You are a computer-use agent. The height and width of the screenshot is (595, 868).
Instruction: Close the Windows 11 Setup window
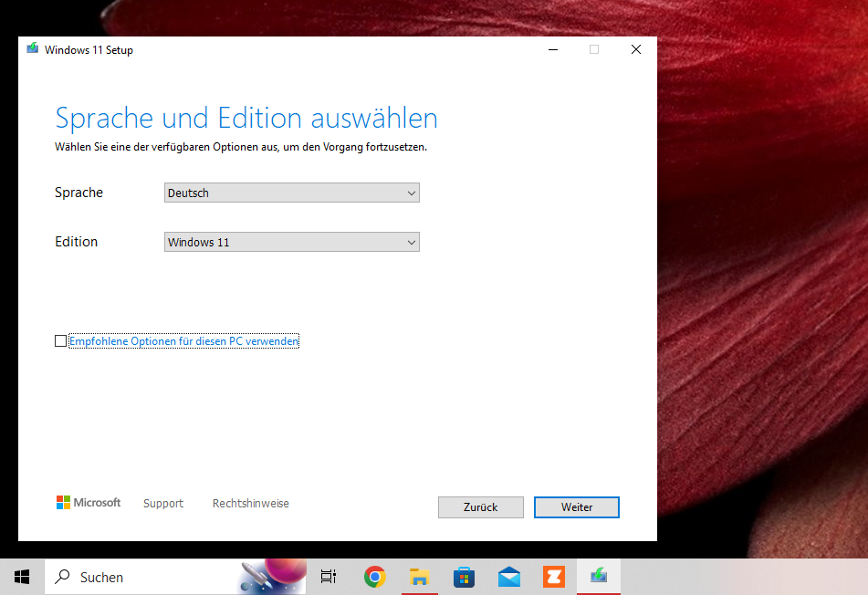tap(636, 49)
